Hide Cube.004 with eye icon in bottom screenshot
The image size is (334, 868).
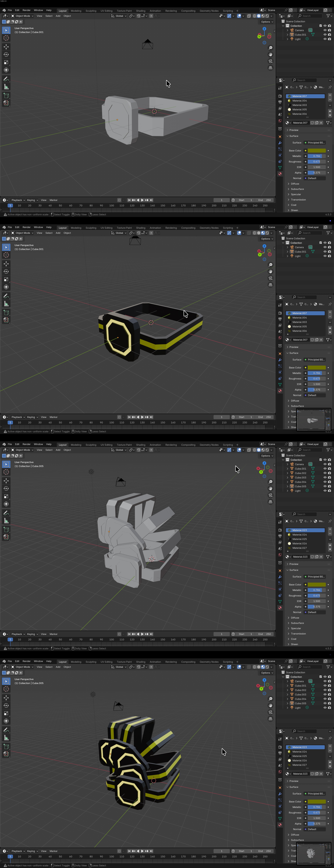325,699
